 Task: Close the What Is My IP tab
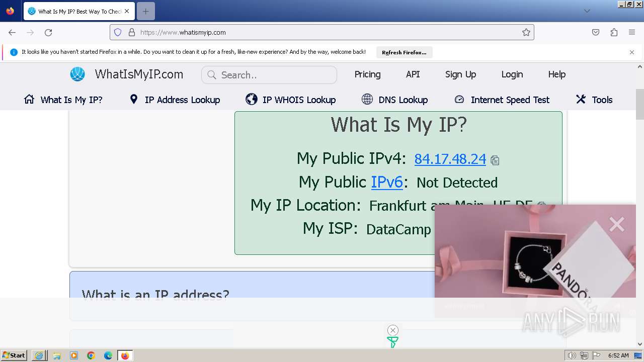point(127,11)
